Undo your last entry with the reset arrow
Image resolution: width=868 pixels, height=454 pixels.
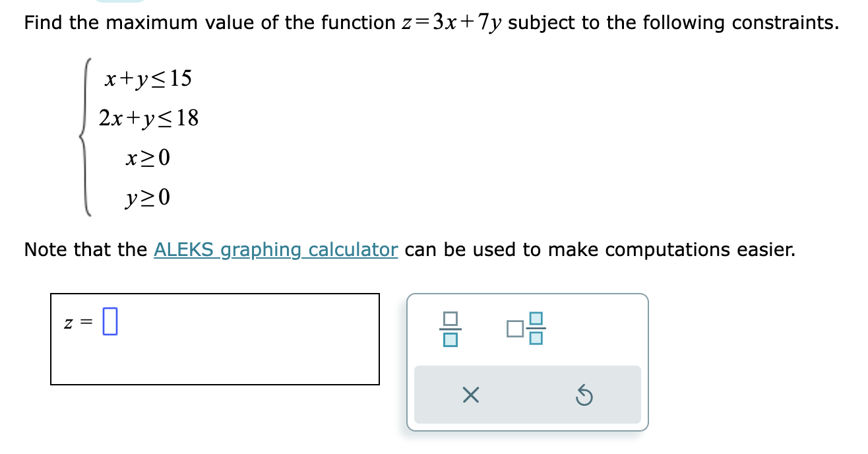[x=584, y=394]
